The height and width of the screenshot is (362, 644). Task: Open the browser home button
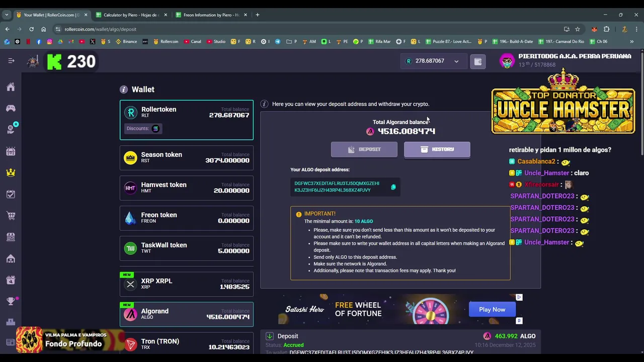click(x=43, y=29)
